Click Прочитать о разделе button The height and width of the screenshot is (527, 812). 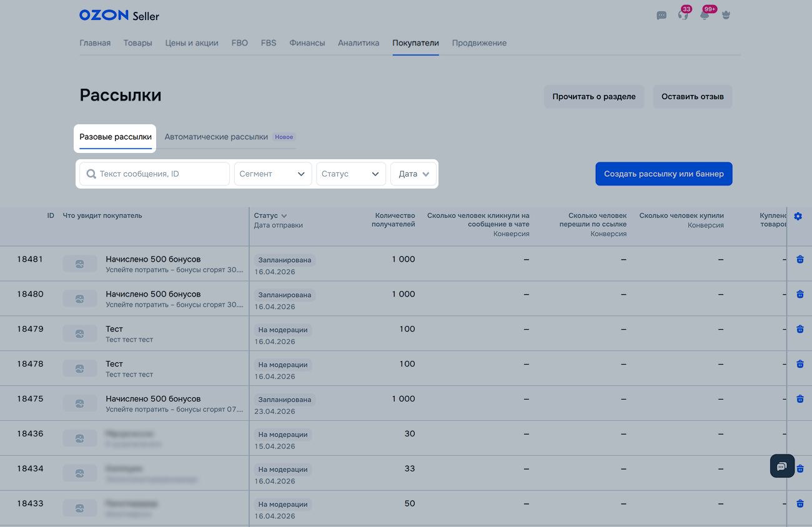(x=593, y=97)
